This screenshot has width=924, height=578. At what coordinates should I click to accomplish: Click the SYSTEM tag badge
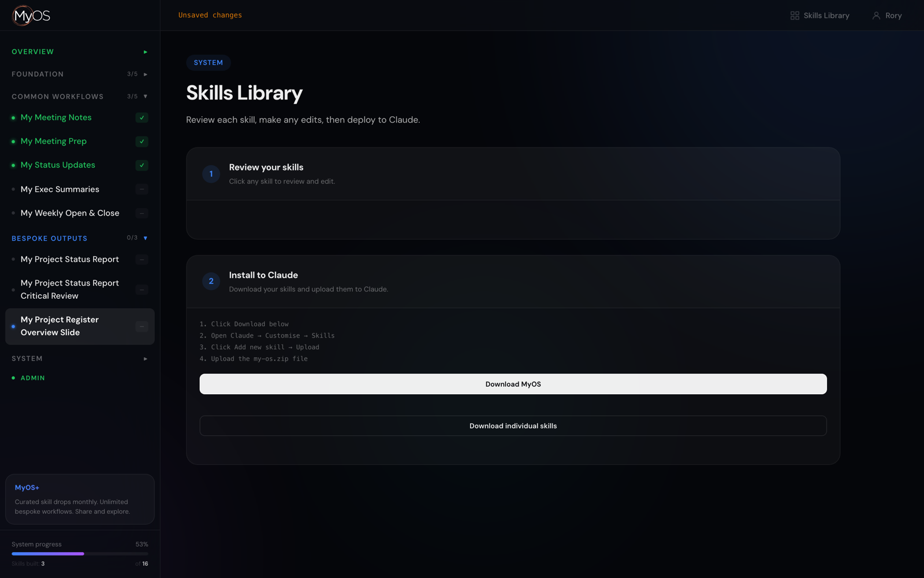click(x=208, y=62)
